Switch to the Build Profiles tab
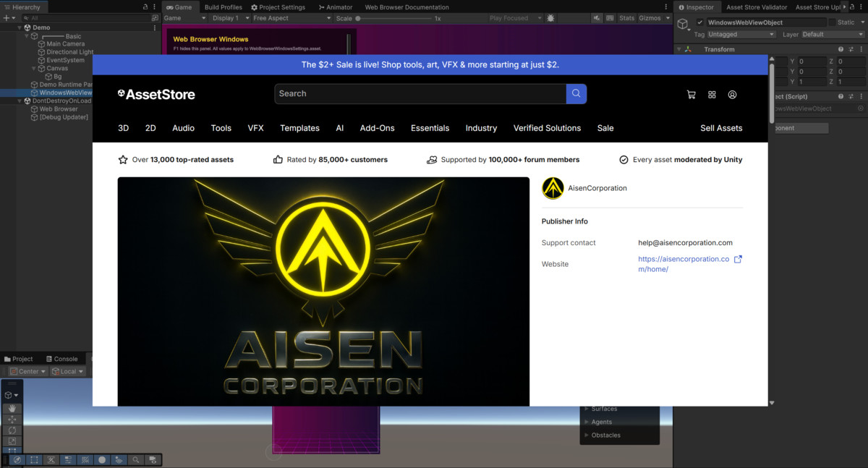The image size is (868, 468). click(x=223, y=7)
